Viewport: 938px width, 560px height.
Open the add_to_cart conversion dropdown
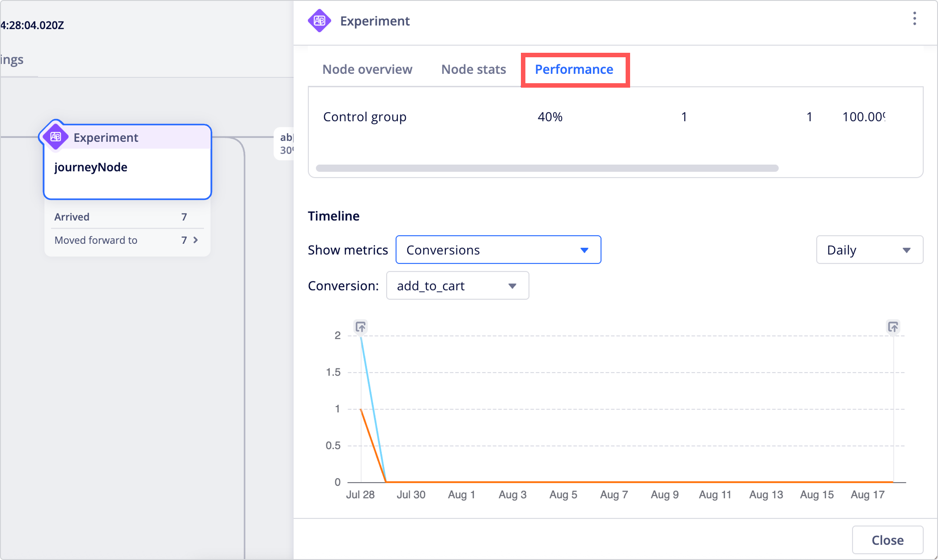[457, 285]
